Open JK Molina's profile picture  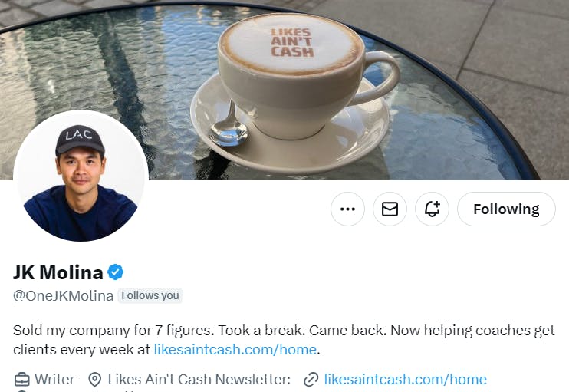point(81,177)
